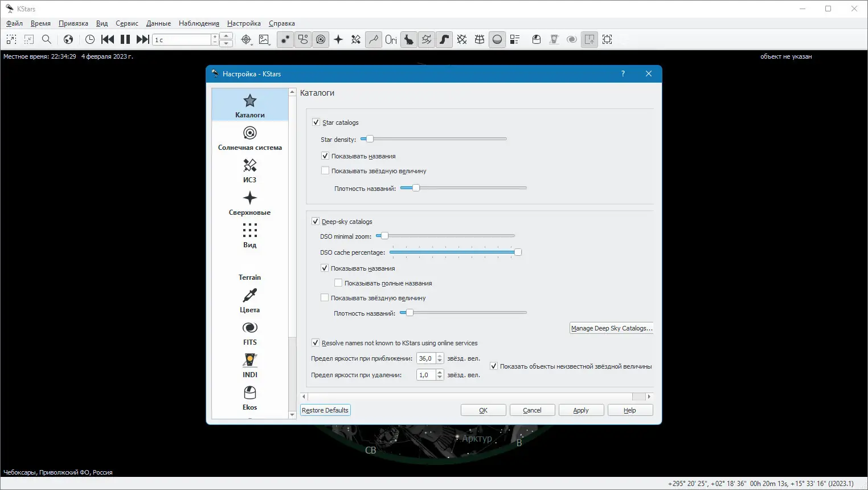
Task: Click the list-style icon right of horizon toggle
Action: coord(515,39)
